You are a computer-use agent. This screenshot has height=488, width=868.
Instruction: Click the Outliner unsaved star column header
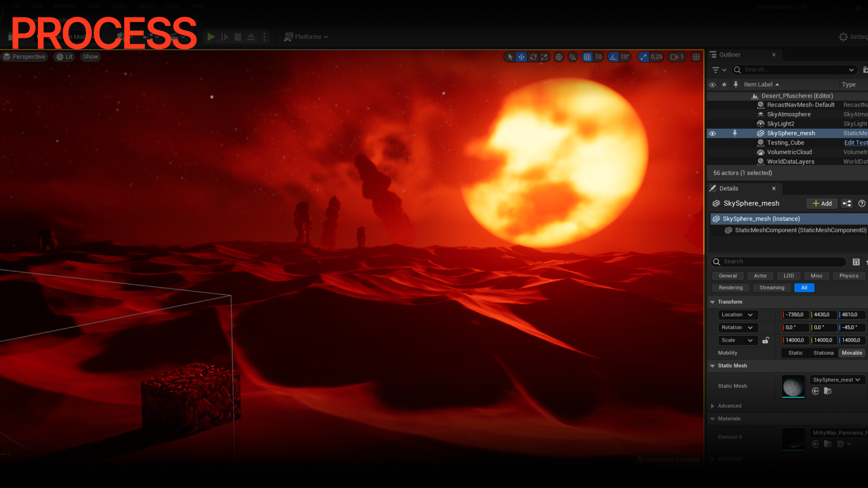pyautogui.click(x=724, y=84)
